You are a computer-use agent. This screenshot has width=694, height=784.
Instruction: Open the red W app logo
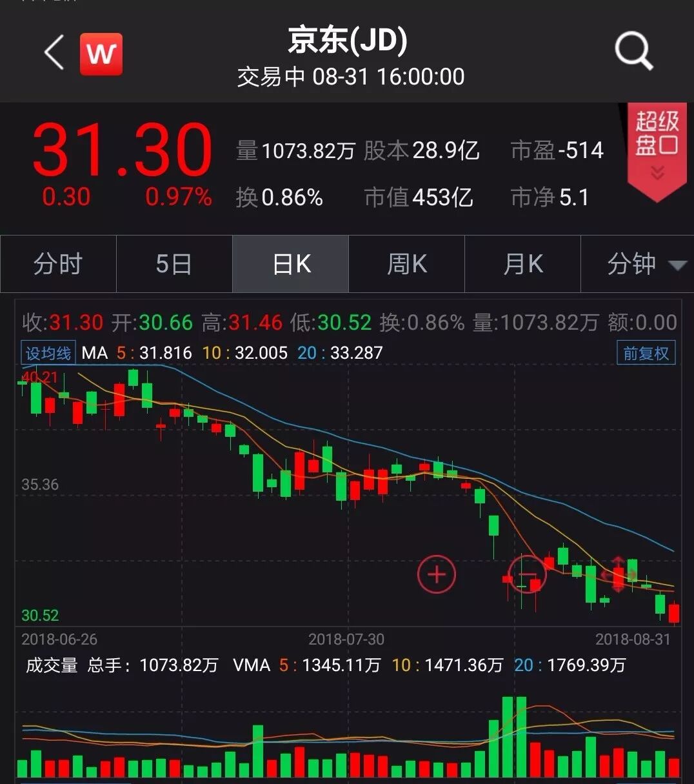pyautogui.click(x=101, y=54)
